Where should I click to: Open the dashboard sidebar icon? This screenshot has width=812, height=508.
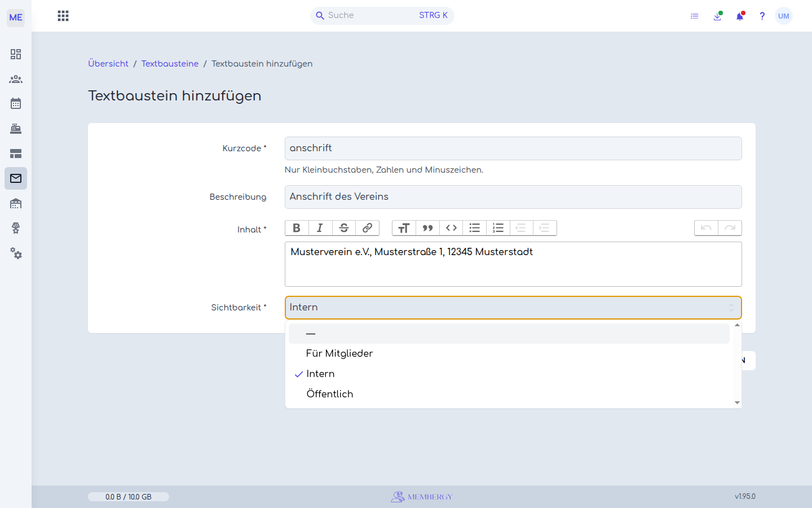click(x=16, y=54)
